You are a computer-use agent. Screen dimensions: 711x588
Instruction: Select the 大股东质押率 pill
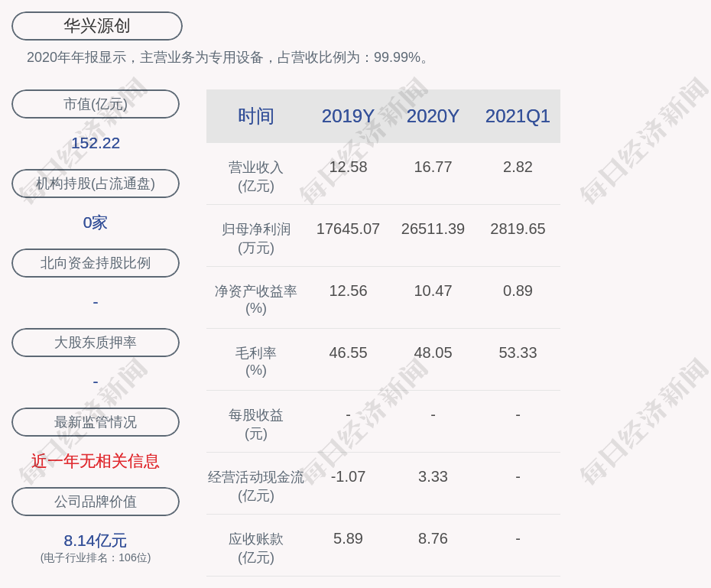click(x=96, y=343)
